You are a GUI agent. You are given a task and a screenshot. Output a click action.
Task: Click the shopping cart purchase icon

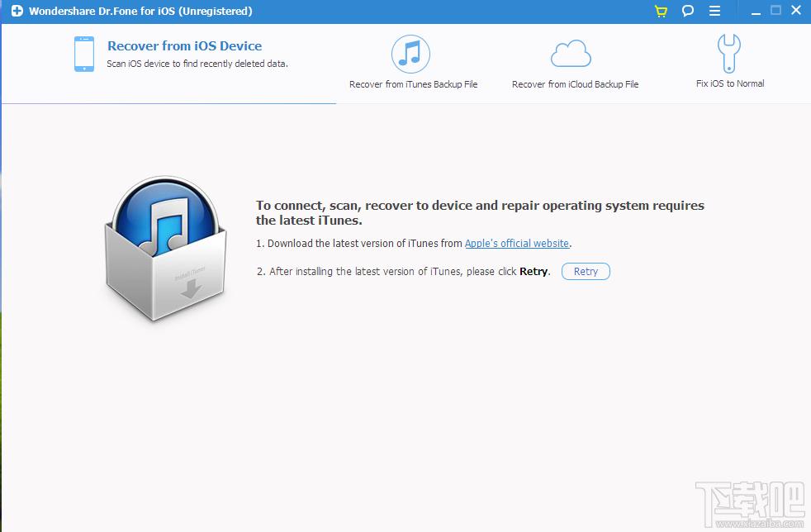tap(661, 11)
